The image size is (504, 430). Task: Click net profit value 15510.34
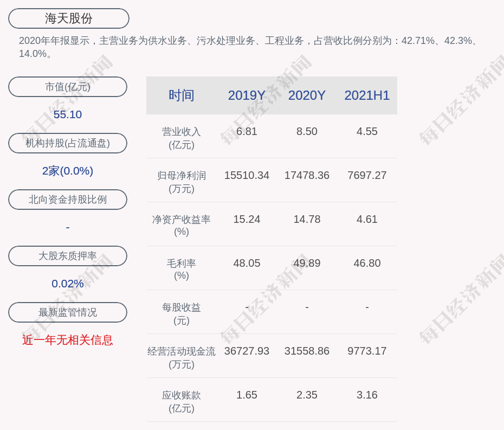[247, 175]
